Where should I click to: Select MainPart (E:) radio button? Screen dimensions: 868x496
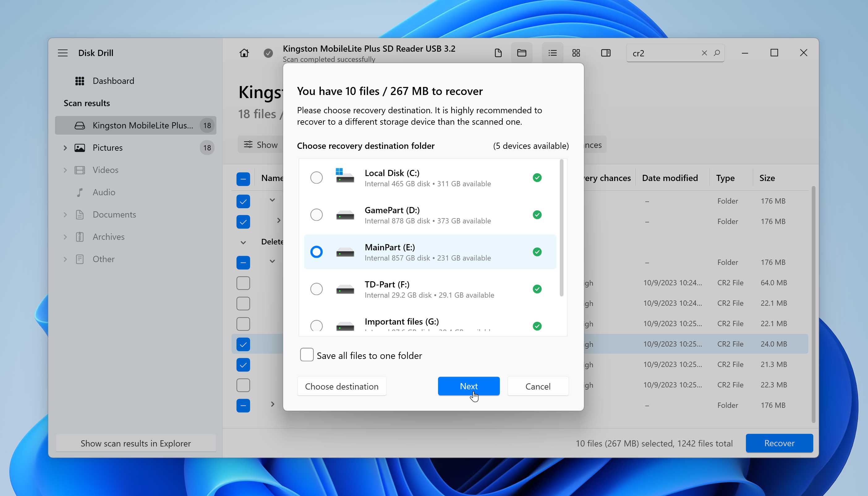pos(316,252)
